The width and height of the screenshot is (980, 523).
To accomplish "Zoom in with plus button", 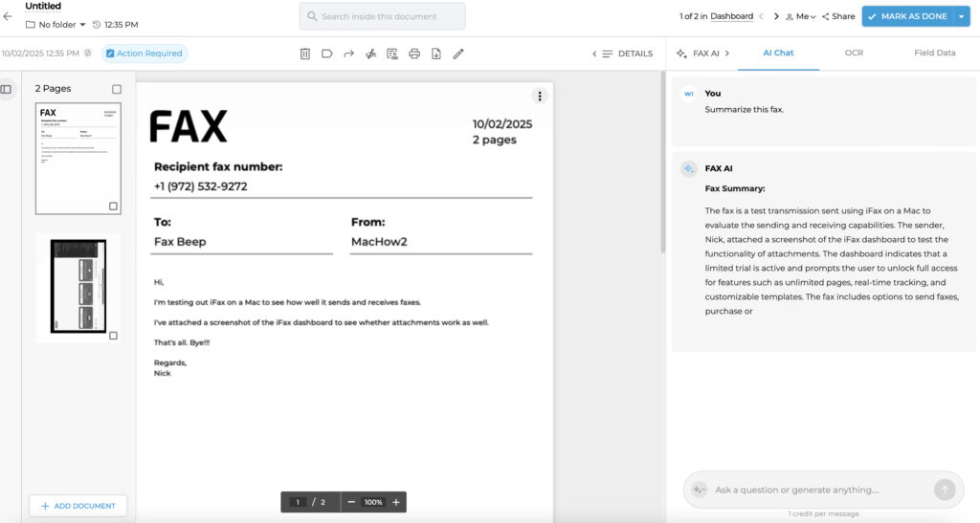I will 395,502.
